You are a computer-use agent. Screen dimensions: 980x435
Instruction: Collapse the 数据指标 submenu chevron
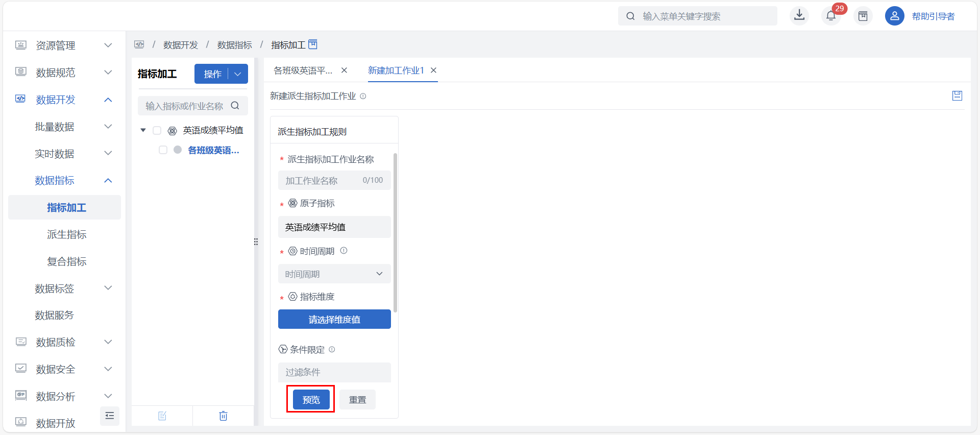click(x=108, y=180)
